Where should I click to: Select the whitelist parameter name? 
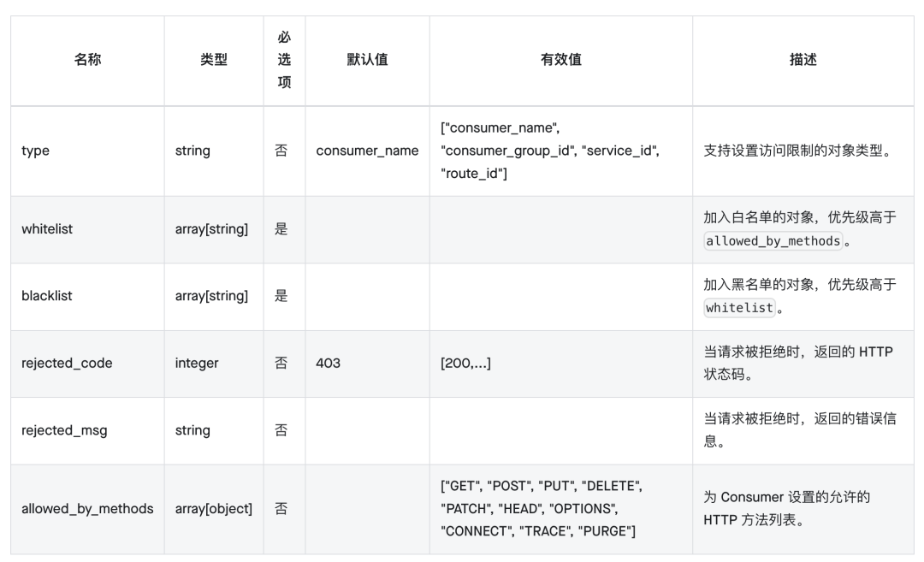tap(47, 229)
